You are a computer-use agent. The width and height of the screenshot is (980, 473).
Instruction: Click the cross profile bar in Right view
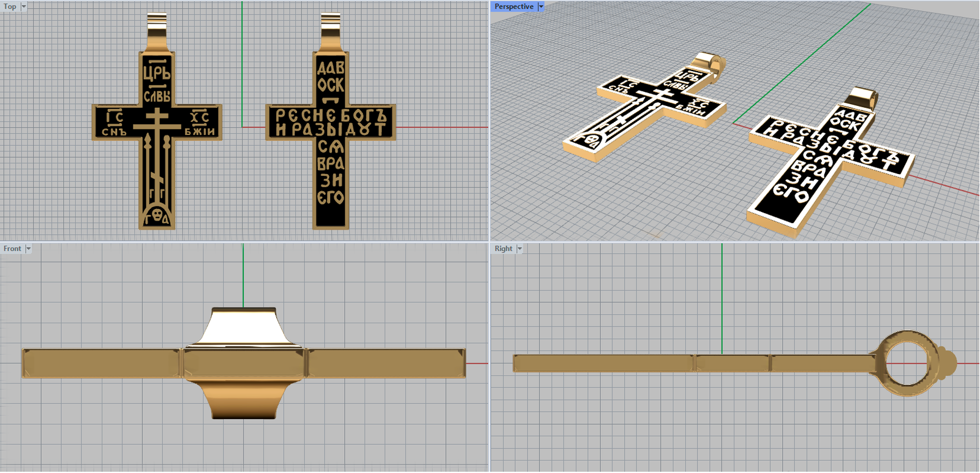[x=612, y=363]
